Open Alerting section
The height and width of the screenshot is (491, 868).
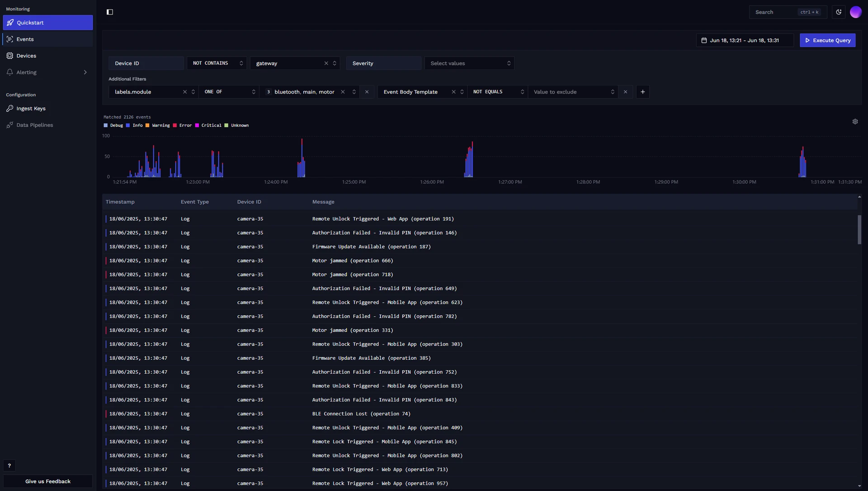coord(48,72)
